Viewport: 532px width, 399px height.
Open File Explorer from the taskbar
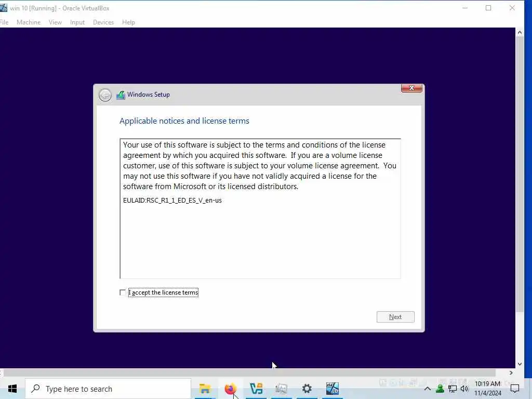(x=205, y=389)
